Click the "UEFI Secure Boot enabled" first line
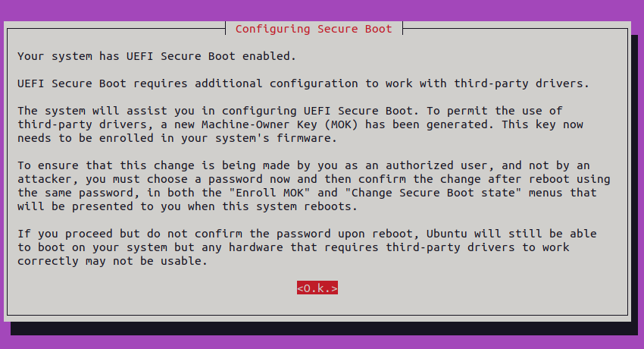The width and height of the screenshot is (644, 349). [156, 56]
